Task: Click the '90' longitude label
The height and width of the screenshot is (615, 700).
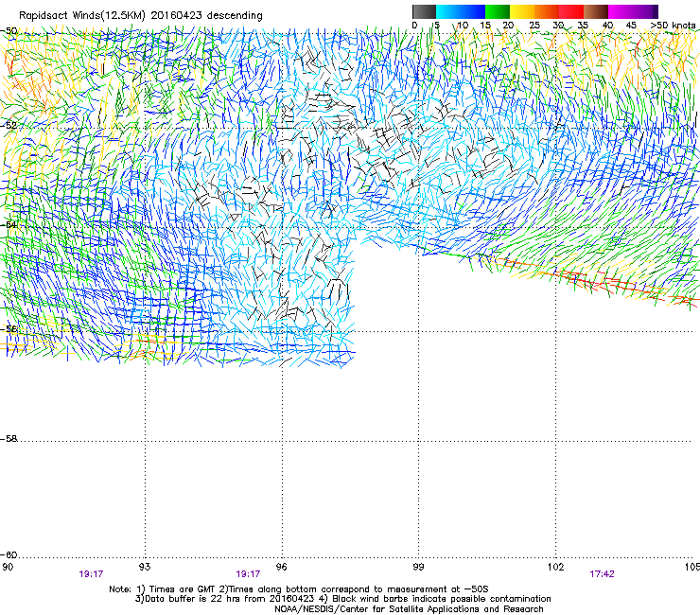Action: tap(8, 567)
